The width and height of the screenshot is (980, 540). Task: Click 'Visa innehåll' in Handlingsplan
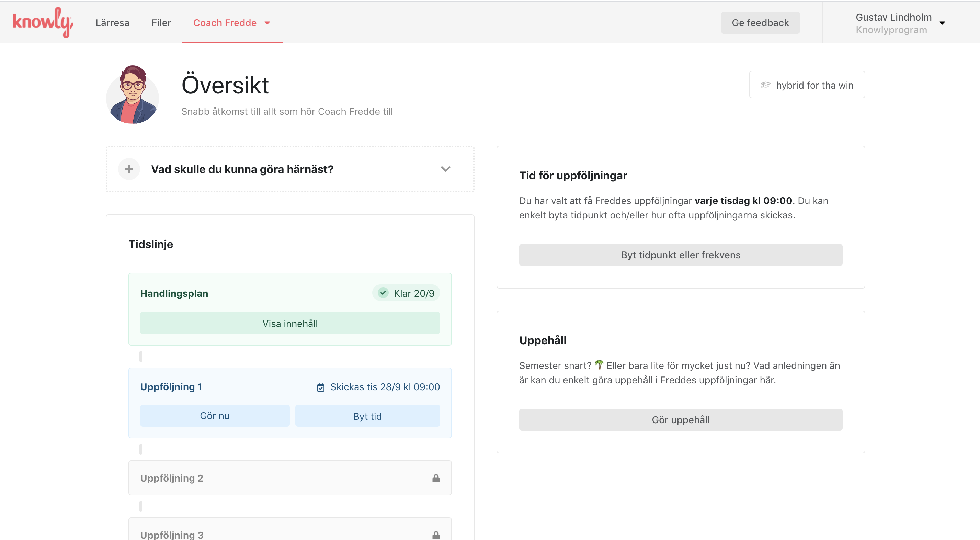(290, 324)
